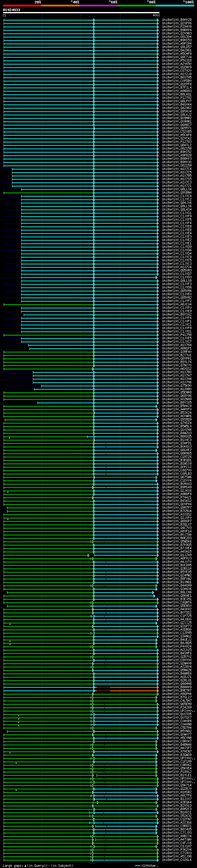Click the cyan ~100% identity color bar
The image size is (197, 868).
click(175, 6)
